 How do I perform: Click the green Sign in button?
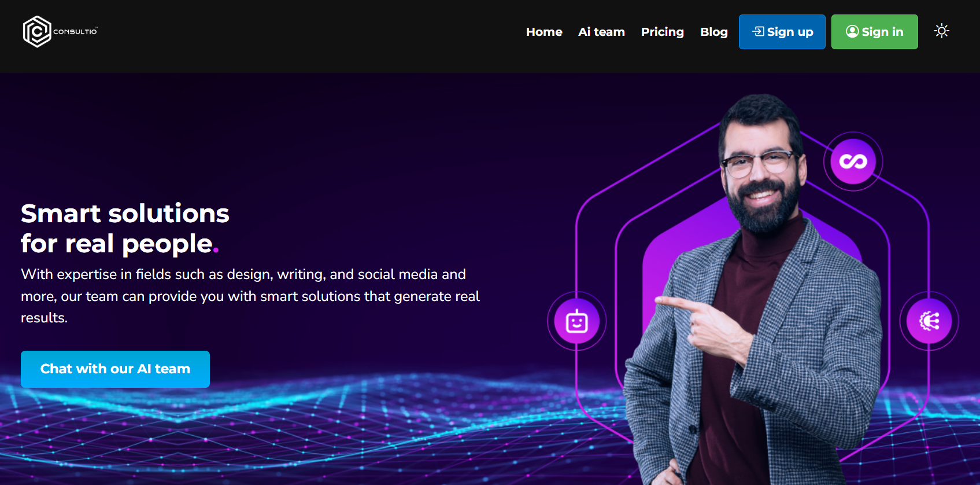pos(874,32)
